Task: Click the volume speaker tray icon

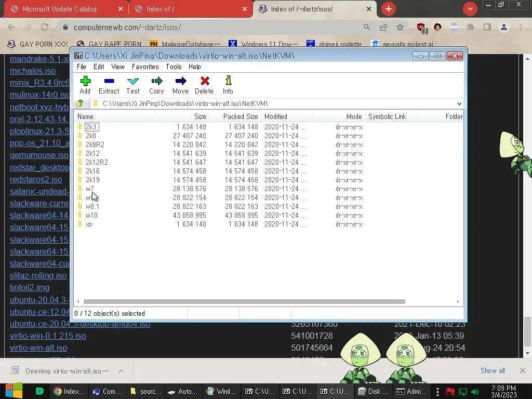Action: pos(475,392)
